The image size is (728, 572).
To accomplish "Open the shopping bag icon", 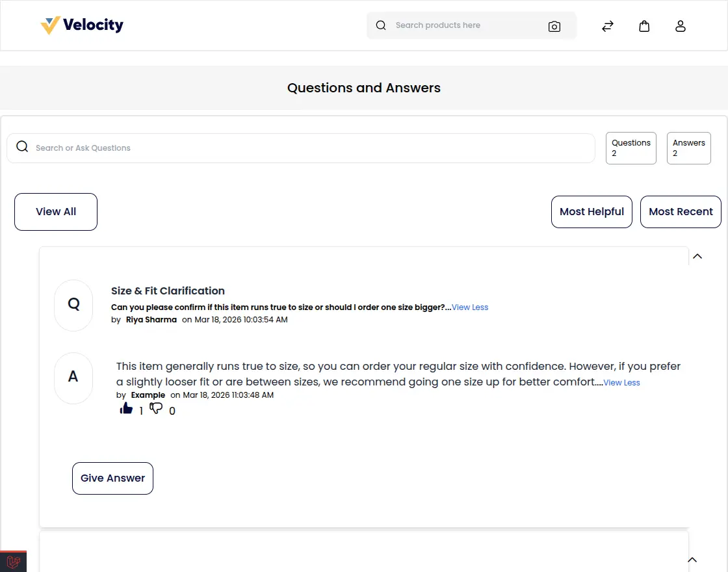I will (x=644, y=26).
